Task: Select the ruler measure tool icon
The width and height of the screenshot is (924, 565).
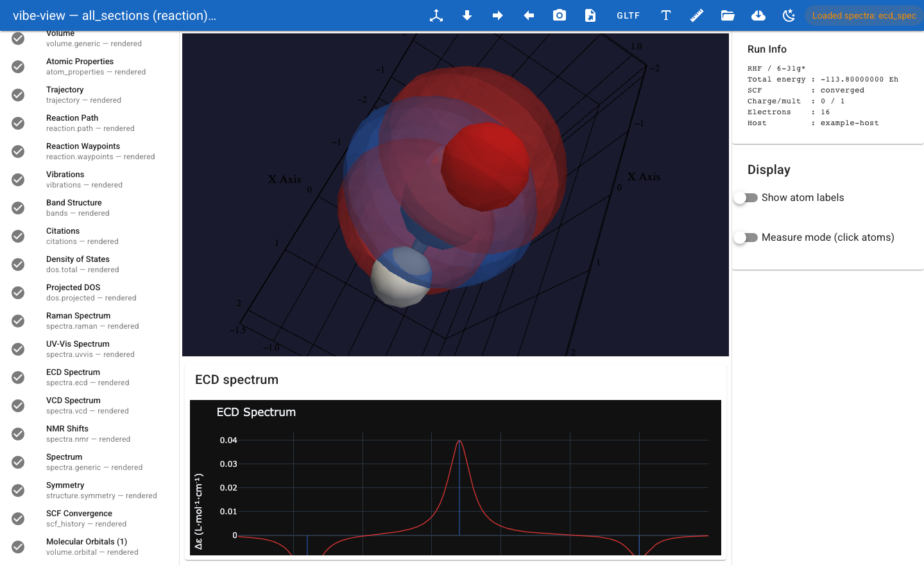Action: (697, 15)
